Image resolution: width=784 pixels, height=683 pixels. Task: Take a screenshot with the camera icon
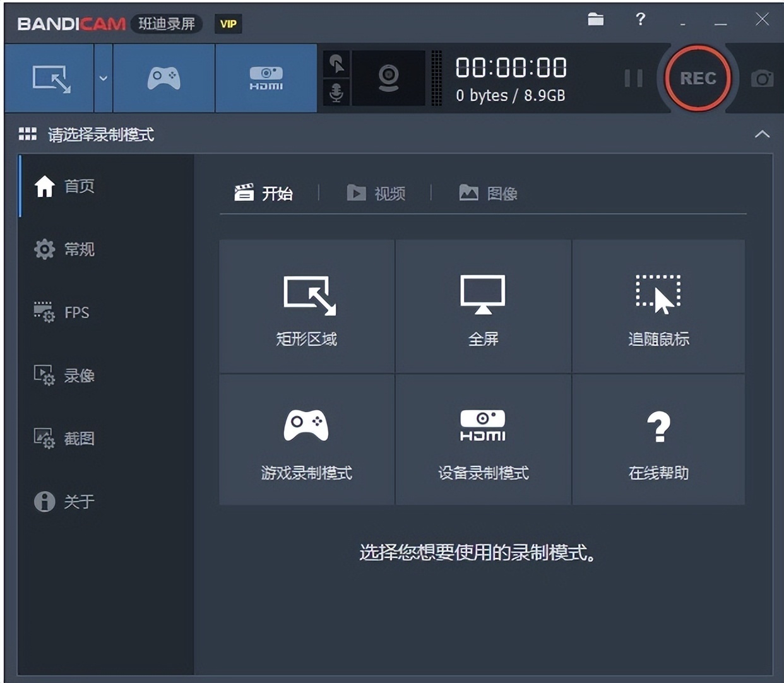click(763, 79)
